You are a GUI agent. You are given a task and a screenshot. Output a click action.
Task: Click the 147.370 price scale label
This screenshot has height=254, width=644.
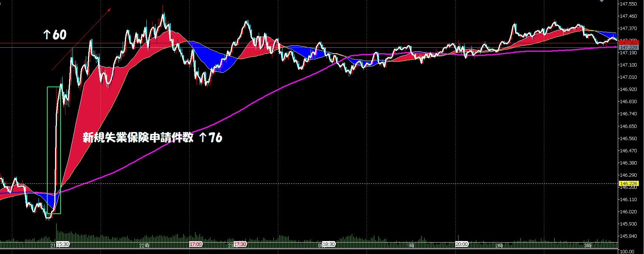pyautogui.click(x=628, y=28)
